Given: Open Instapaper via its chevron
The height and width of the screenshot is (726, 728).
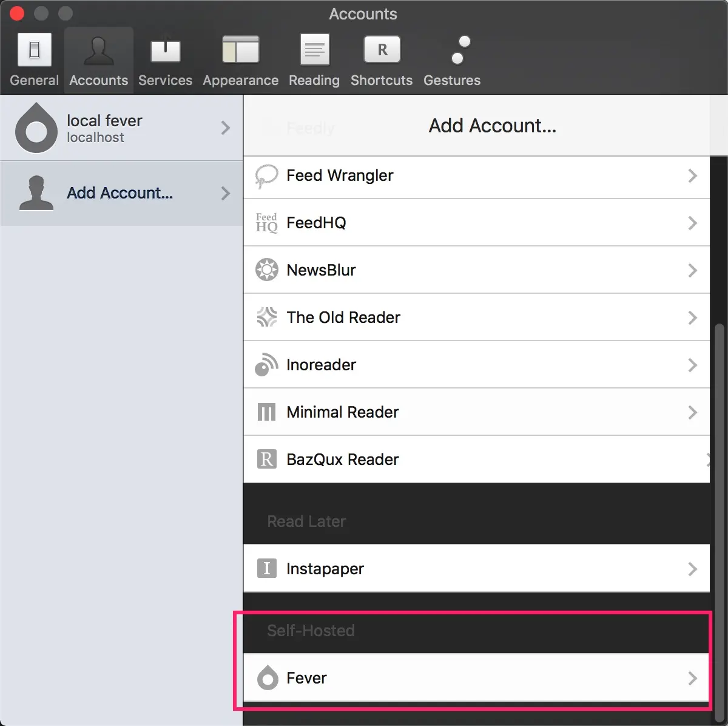Looking at the screenshot, I should click(692, 569).
